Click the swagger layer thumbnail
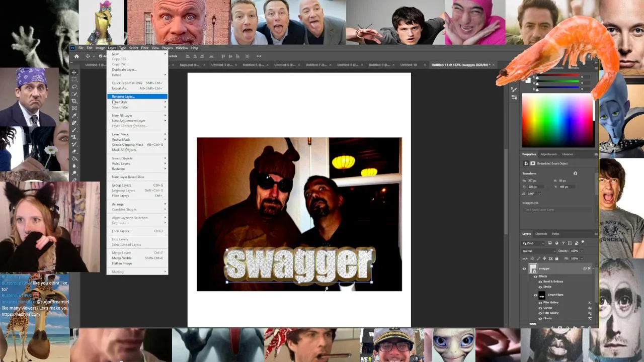Image resolution: width=644 pixels, height=362 pixels. point(533,268)
